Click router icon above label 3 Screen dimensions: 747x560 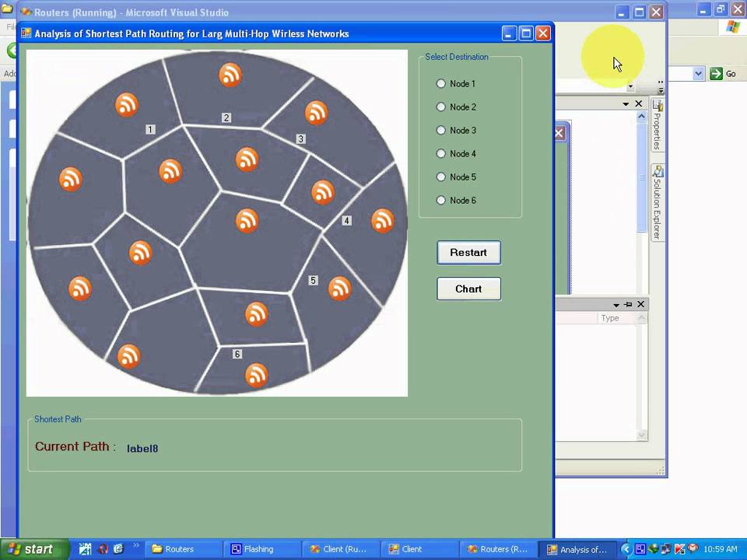click(317, 113)
